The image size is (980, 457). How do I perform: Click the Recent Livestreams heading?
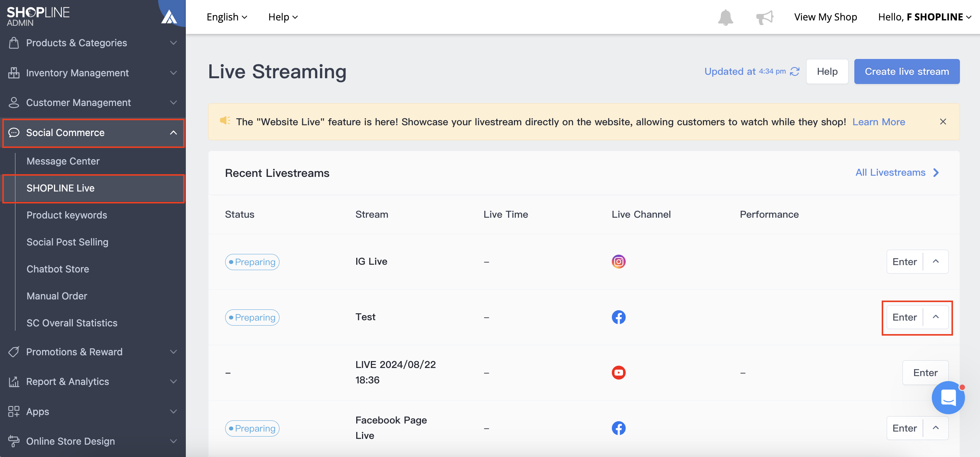277,173
